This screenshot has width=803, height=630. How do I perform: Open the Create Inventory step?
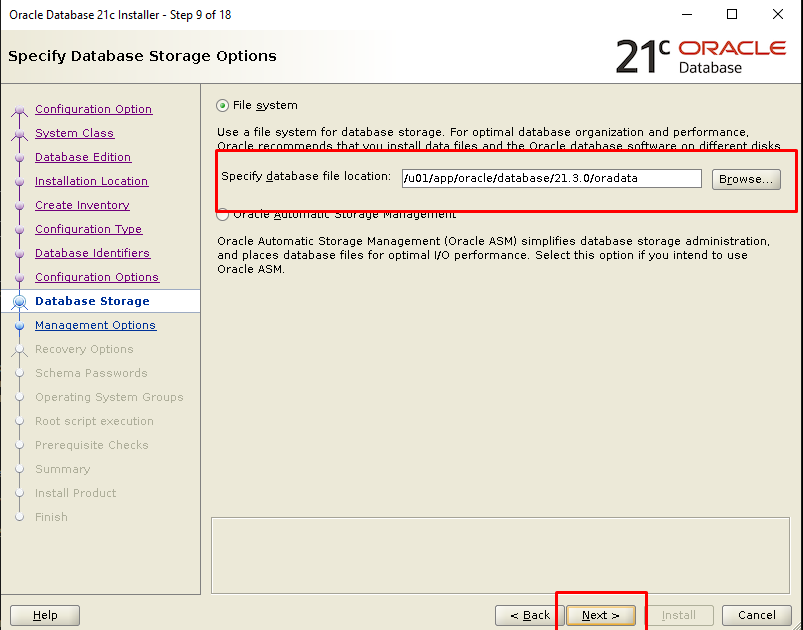click(x=82, y=205)
